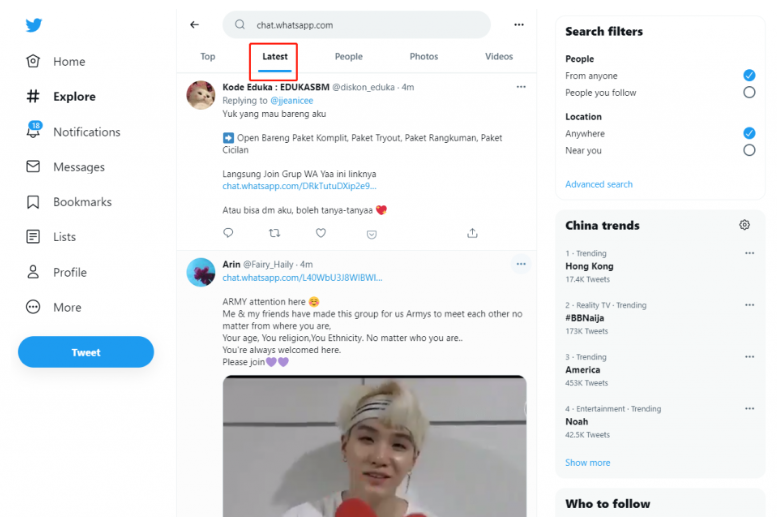Open options for #BBNaija trend
This screenshot has width=777, height=528.
click(749, 305)
